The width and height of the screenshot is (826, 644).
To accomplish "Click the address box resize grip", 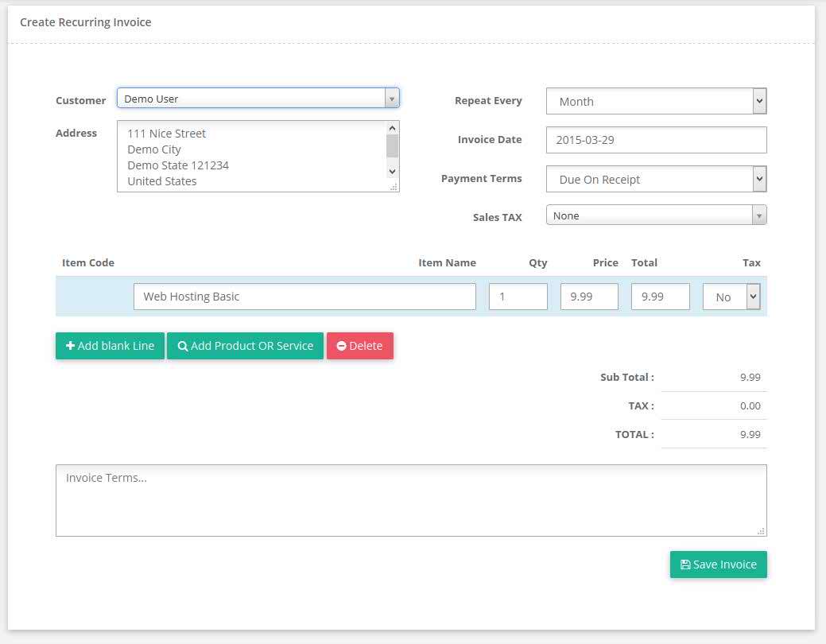I will pos(394,187).
